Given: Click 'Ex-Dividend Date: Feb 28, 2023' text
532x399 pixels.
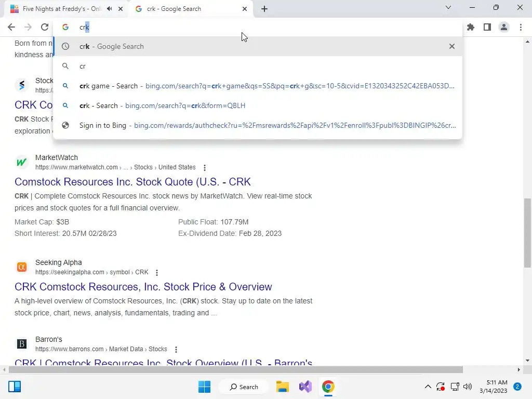Looking at the screenshot, I should pos(230,233).
